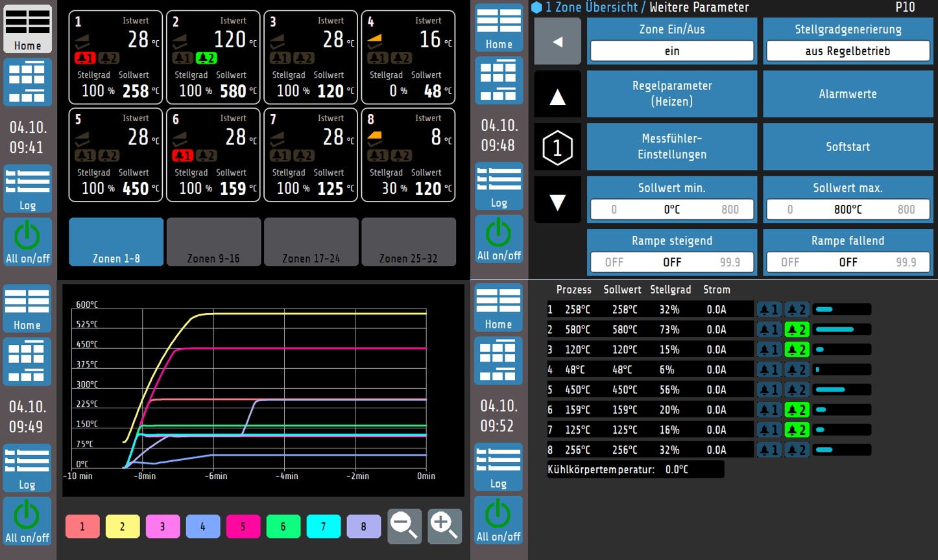This screenshot has width=938, height=560.
Task: Toggle chart curve 8 lavender swatch
Action: (x=364, y=526)
